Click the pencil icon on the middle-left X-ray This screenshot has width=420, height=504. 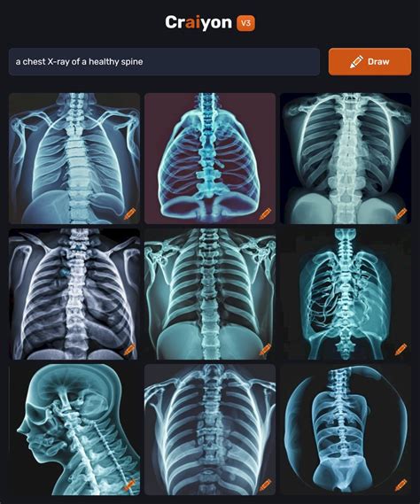pyautogui.click(x=129, y=349)
